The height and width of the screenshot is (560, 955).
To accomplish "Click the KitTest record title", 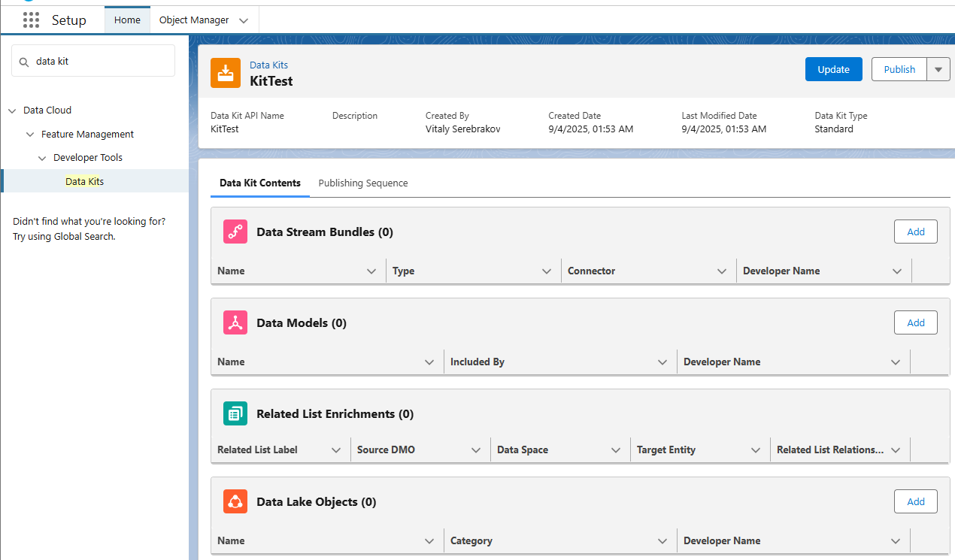I will (271, 80).
